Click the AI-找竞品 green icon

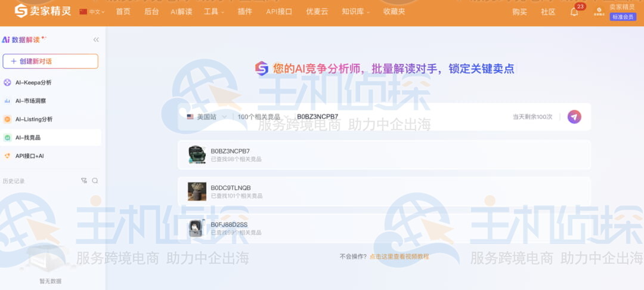pos(7,138)
